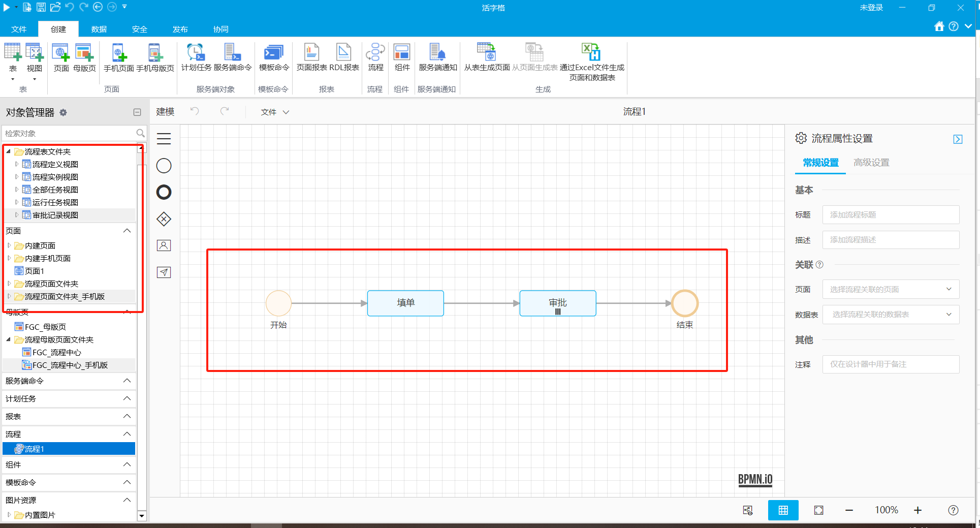Add a 服务端命令 server command

point(233,57)
